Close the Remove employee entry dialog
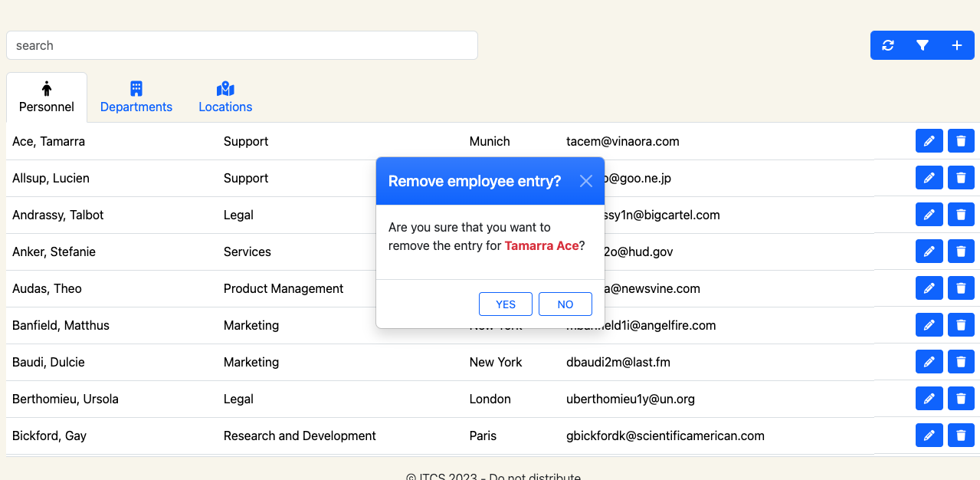 click(x=586, y=181)
